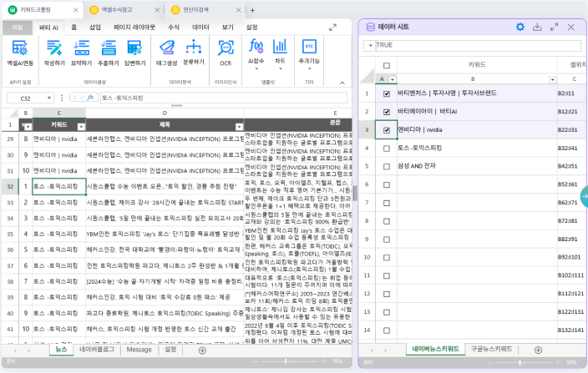Check the checkbox in data row 8
Viewport: 588px width, 373px height.
[x=387, y=221]
